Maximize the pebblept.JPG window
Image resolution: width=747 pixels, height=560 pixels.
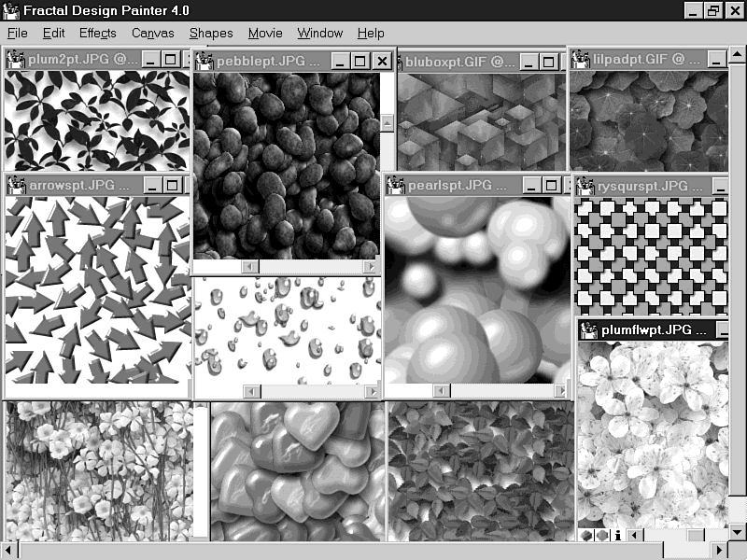tap(360, 62)
